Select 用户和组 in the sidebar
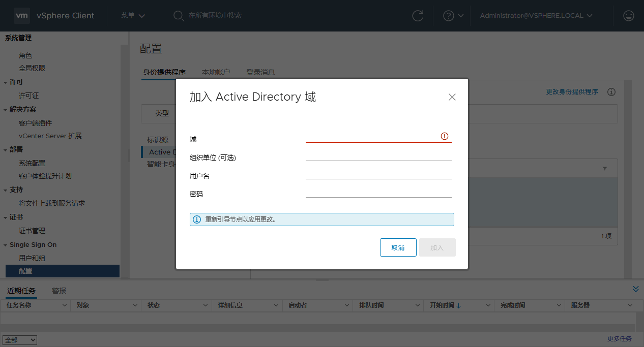Viewport: 644px width, 347px height. tap(32, 258)
